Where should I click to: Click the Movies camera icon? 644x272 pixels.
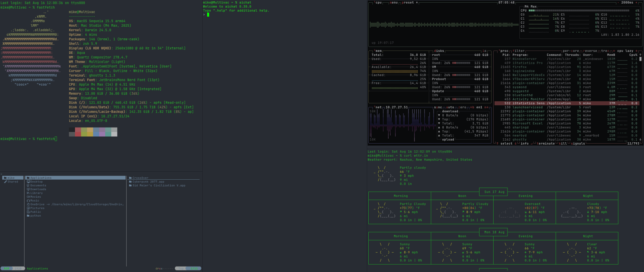click(x=28, y=197)
